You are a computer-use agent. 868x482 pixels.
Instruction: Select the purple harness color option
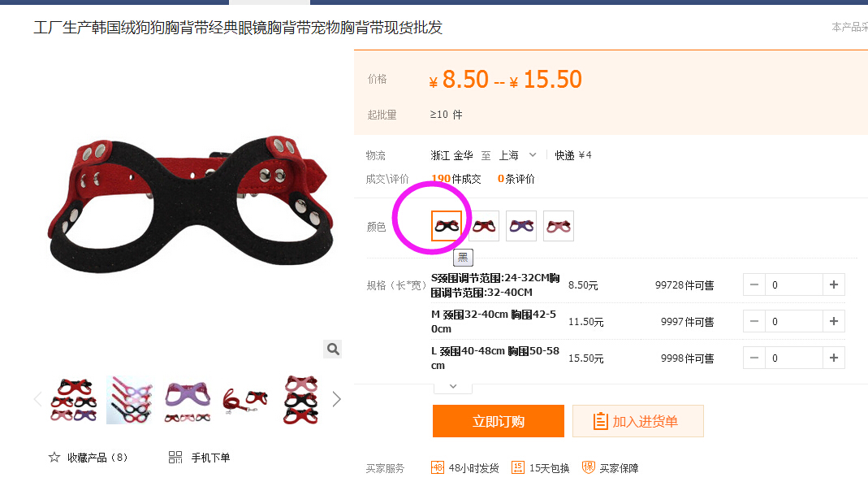[x=521, y=226]
